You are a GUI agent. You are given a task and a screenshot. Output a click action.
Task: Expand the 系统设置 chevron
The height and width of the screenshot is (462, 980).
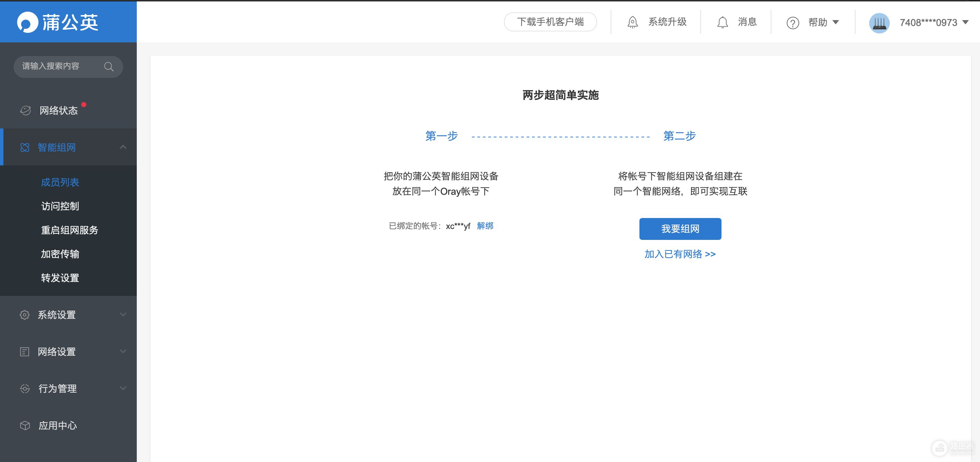(x=123, y=314)
